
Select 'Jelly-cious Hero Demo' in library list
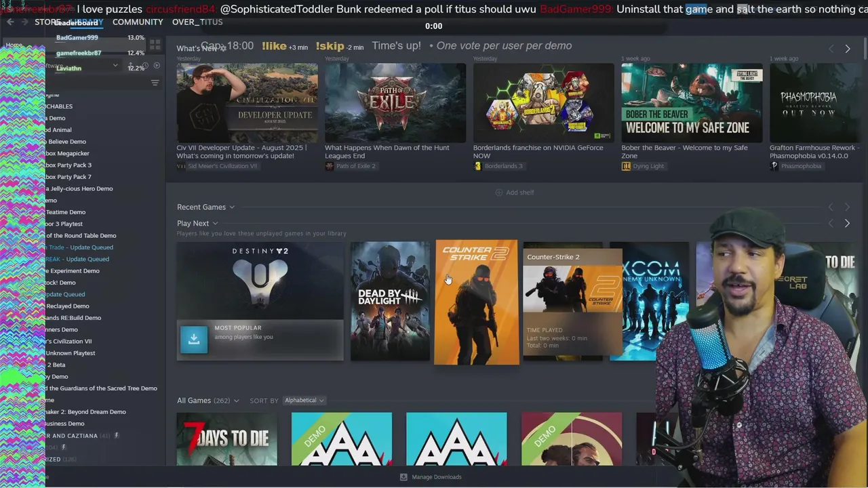[80, 188]
